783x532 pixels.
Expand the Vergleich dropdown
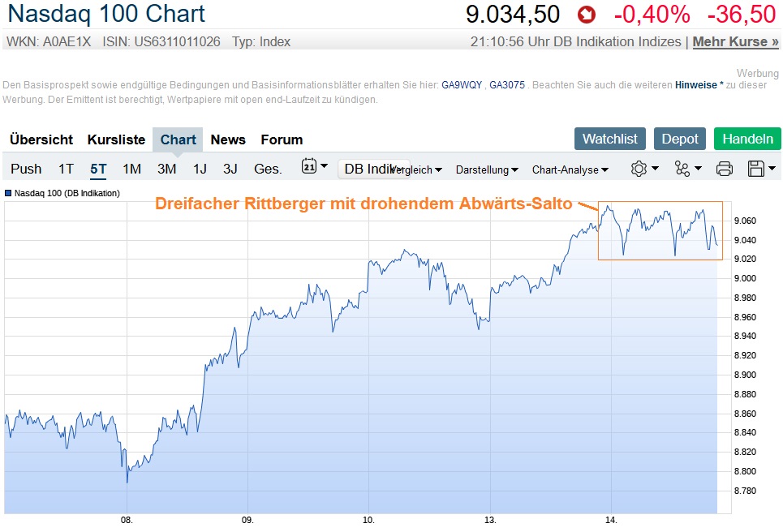418,169
